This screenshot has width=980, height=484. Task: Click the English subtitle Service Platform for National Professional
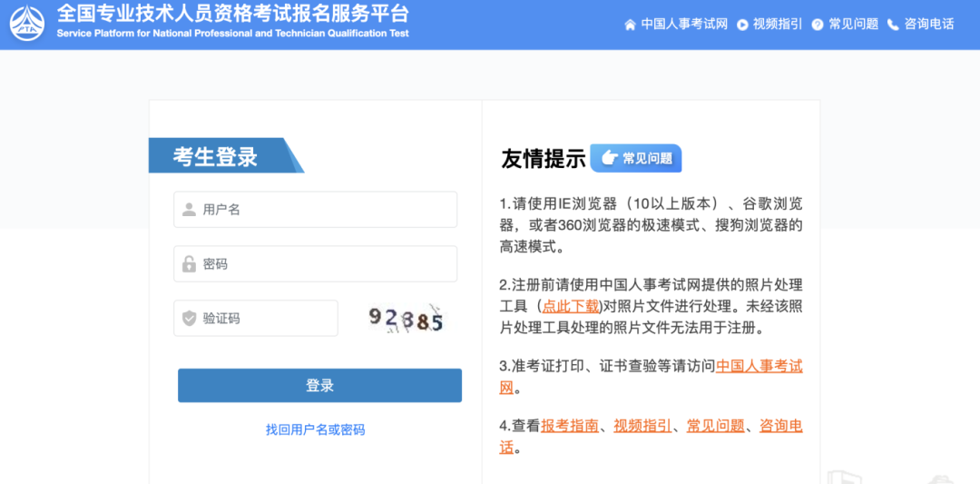[232, 33]
